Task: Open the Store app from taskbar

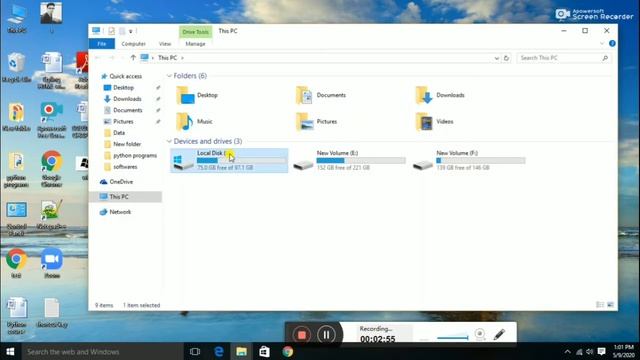Action: [x=264, y=351]
